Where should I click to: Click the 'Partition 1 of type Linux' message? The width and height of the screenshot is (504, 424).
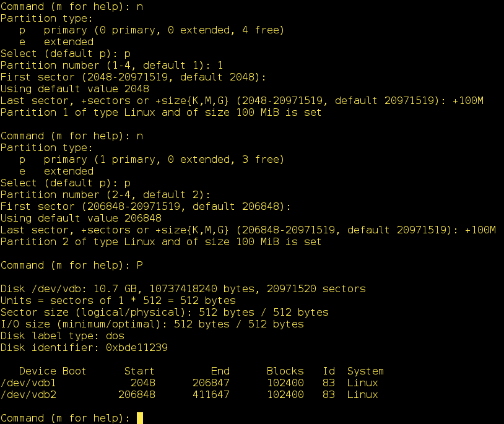coord(161,113)
